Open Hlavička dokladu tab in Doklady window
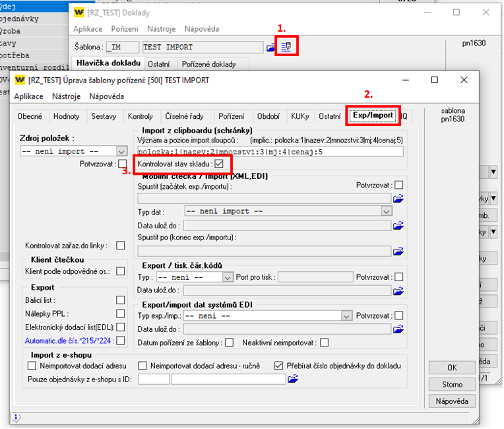 tap(108, 63)
